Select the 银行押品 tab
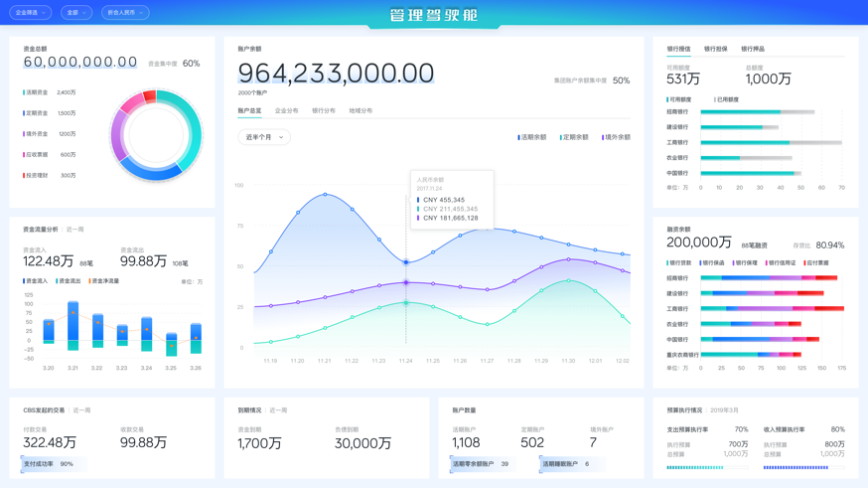 [x=753, y=49]
